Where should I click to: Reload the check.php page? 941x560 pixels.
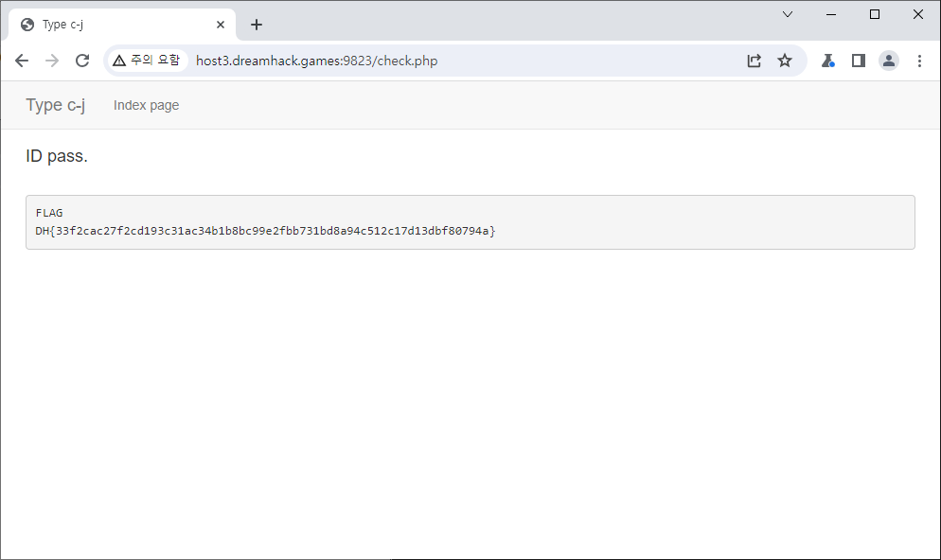pyautogui.click(x=82, y=61)
